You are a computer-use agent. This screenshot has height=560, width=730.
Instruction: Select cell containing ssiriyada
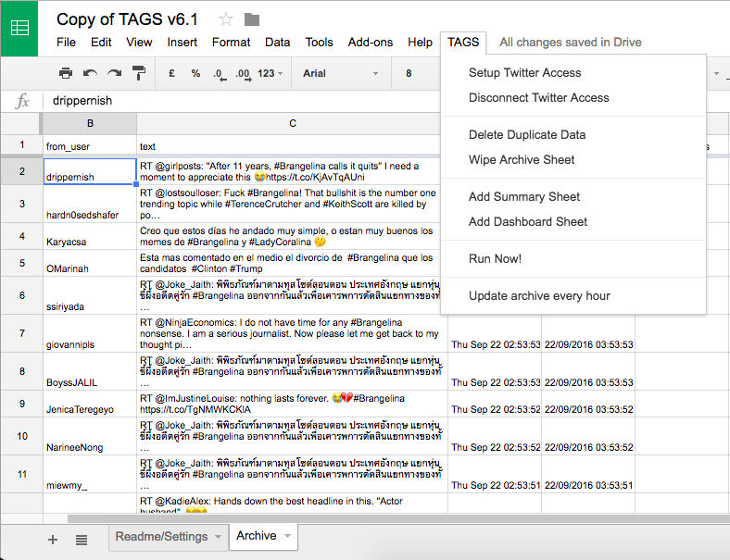click(x=90, y=296)
